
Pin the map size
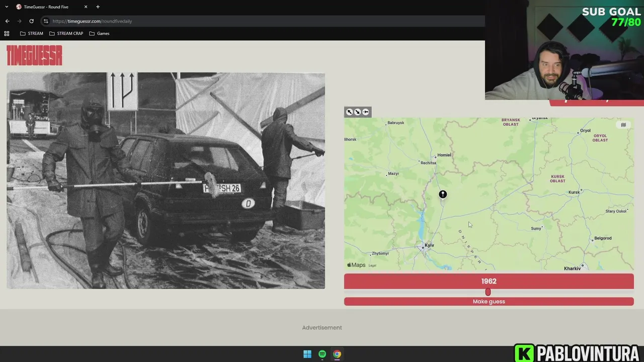366,112
